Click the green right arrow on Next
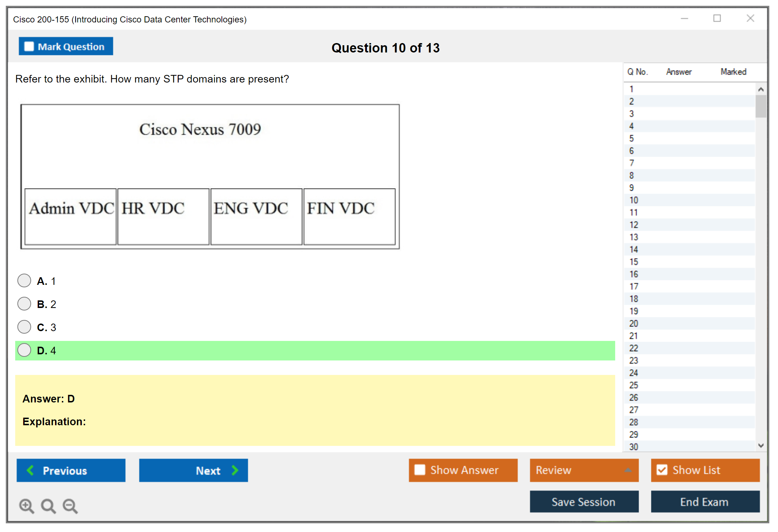The image size is (778, 532). (x=235, y=470)
